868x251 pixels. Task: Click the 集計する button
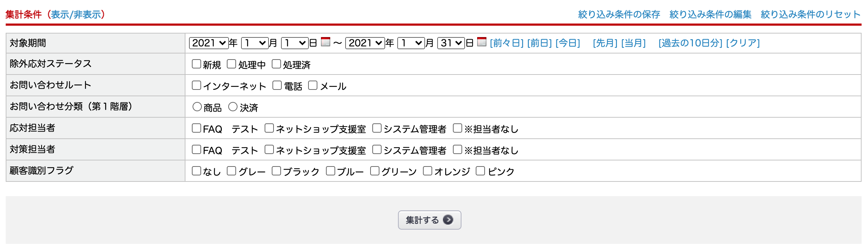[x=429, y=220]
